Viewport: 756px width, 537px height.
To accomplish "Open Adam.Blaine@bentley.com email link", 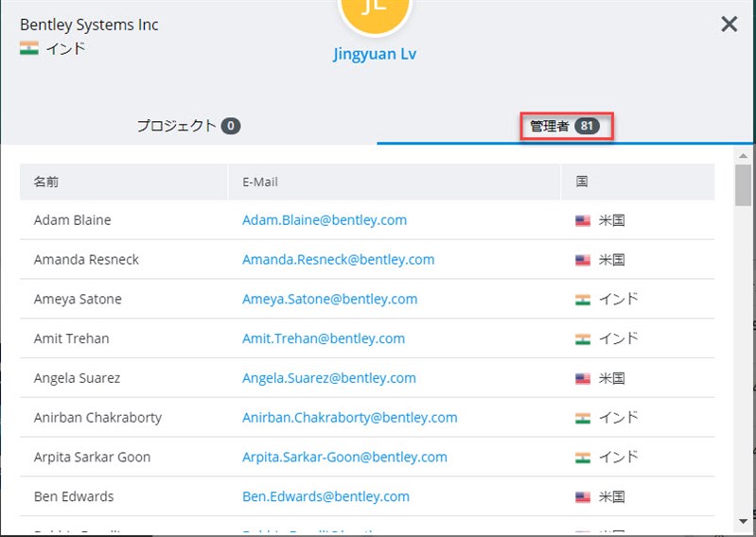I will [x=325, y=220].
